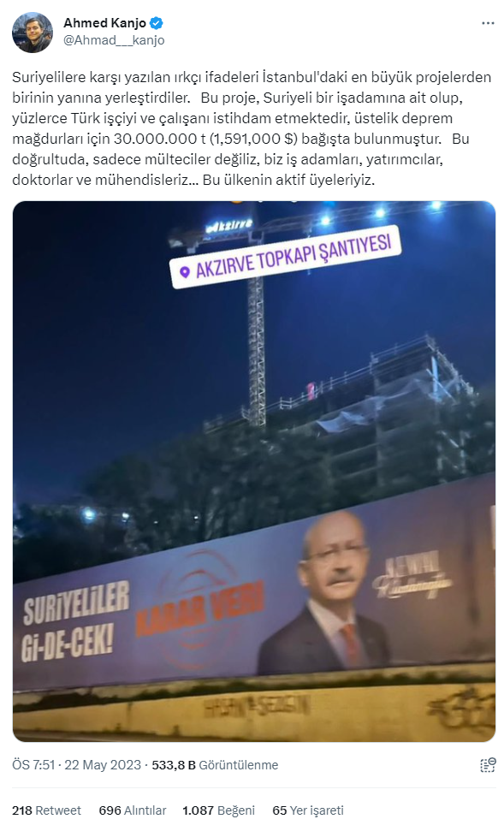Image resolution: width=504 pixels, height=831 pixels.
Task: Click the blue verified badge
Action: point(157,23)
